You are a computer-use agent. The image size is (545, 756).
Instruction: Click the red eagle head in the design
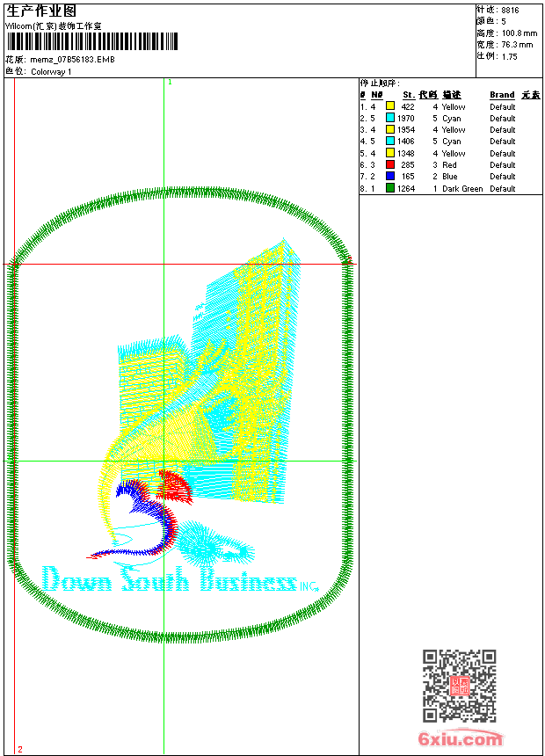point(175,486)
